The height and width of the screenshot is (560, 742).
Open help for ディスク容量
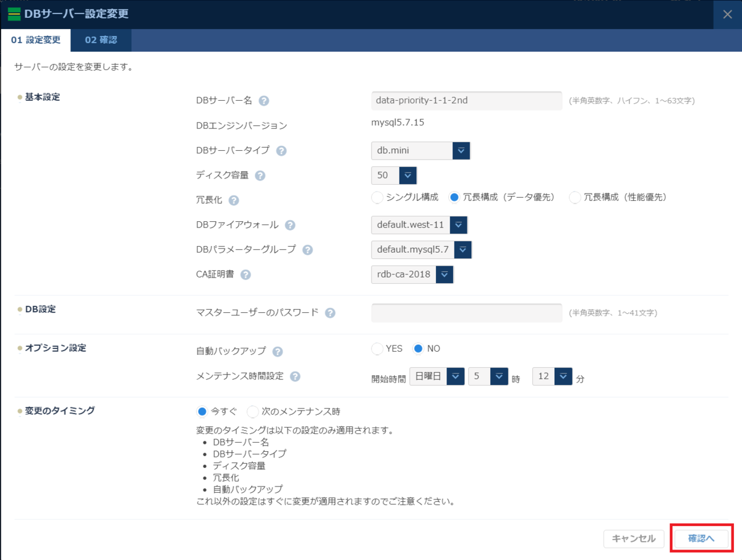[x=259, y=175]
